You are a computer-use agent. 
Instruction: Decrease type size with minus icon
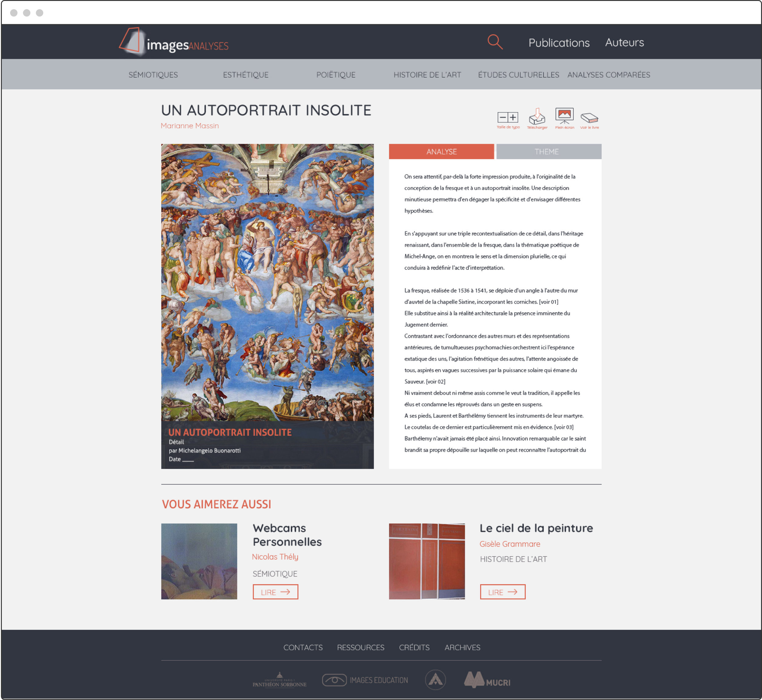(503, 117)
